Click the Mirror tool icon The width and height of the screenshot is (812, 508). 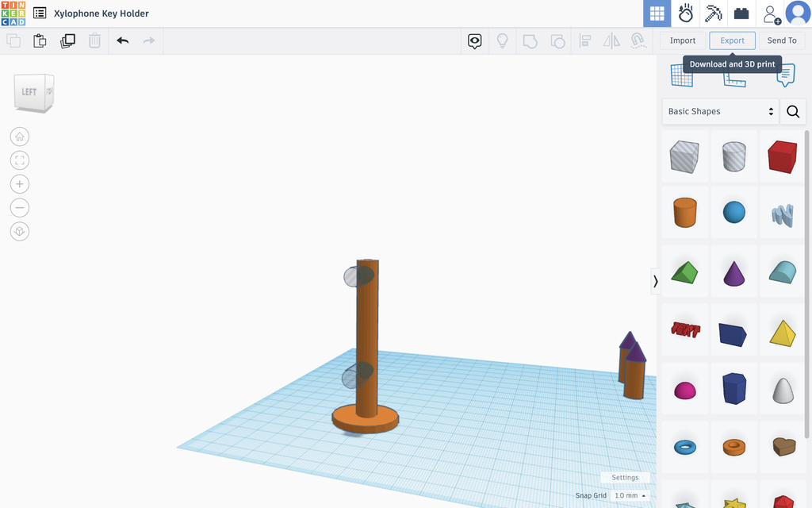pyautogui.click(x=611, y=40)
